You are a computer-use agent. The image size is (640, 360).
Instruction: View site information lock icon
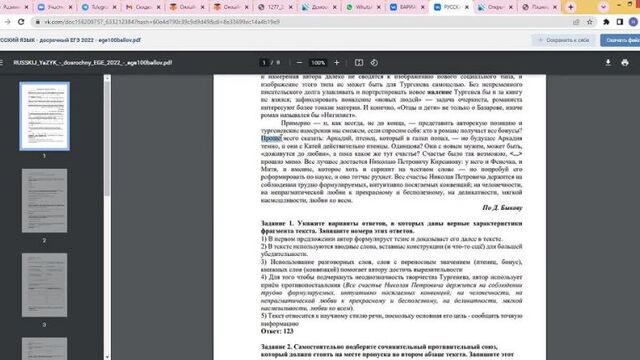[38, 22]
